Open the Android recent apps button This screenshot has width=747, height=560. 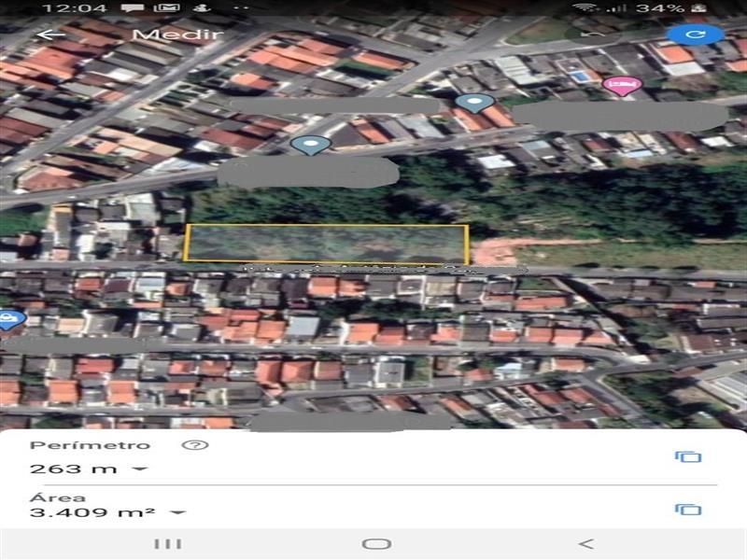click(167, 543)
